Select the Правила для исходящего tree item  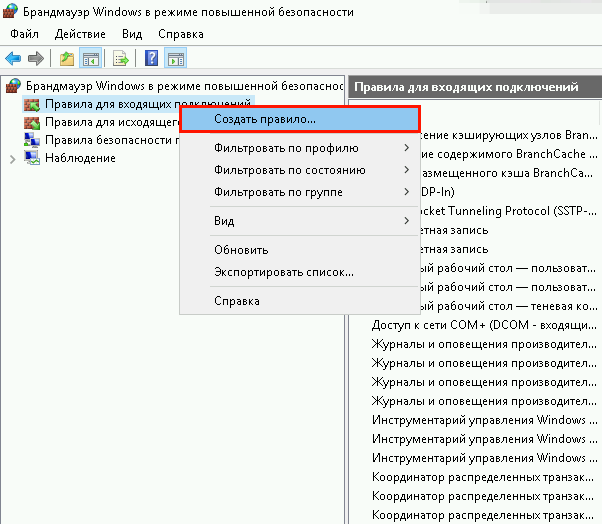112,122
